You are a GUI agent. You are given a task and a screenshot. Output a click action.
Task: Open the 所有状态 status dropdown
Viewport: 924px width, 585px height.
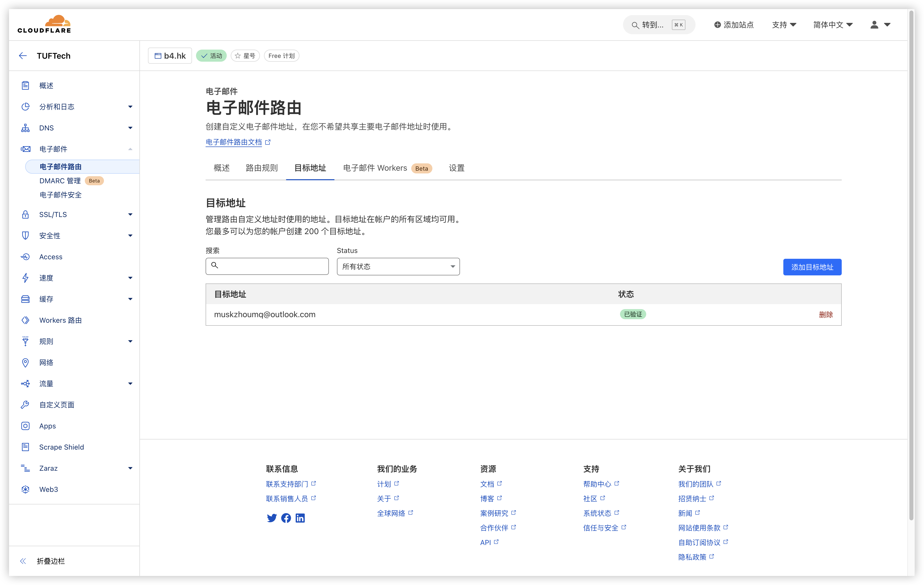click(x=398, y=266)
